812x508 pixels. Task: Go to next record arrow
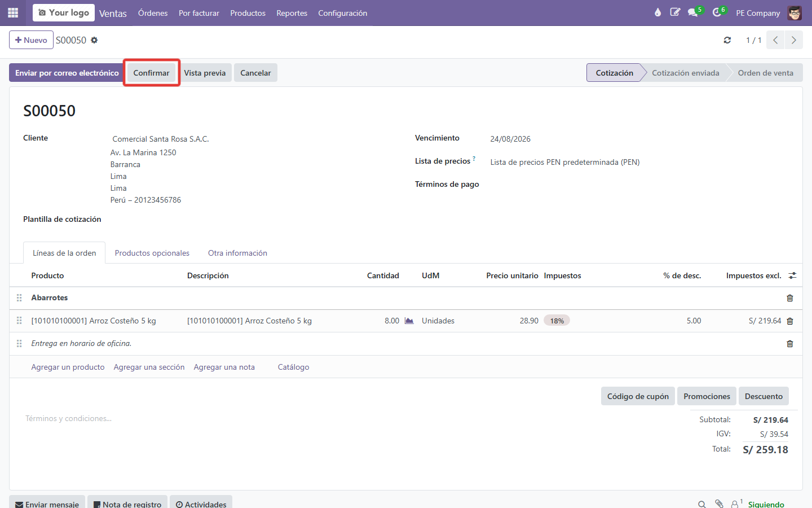(794, 40)
